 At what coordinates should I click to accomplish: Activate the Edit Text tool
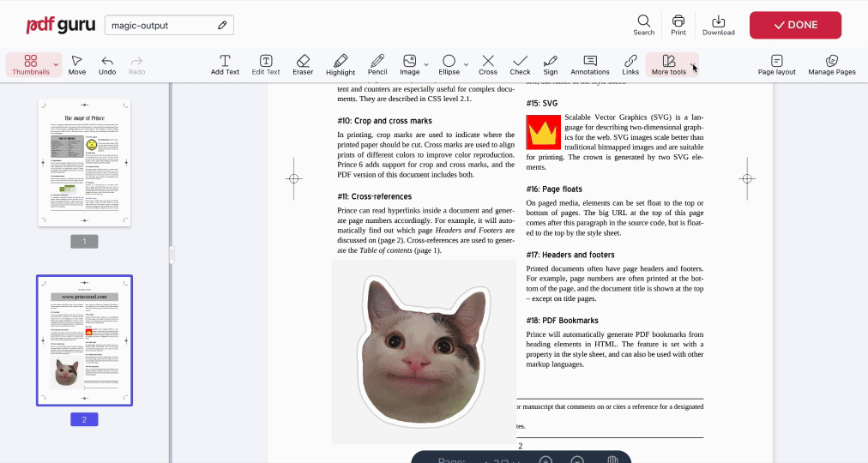point(266,64)
